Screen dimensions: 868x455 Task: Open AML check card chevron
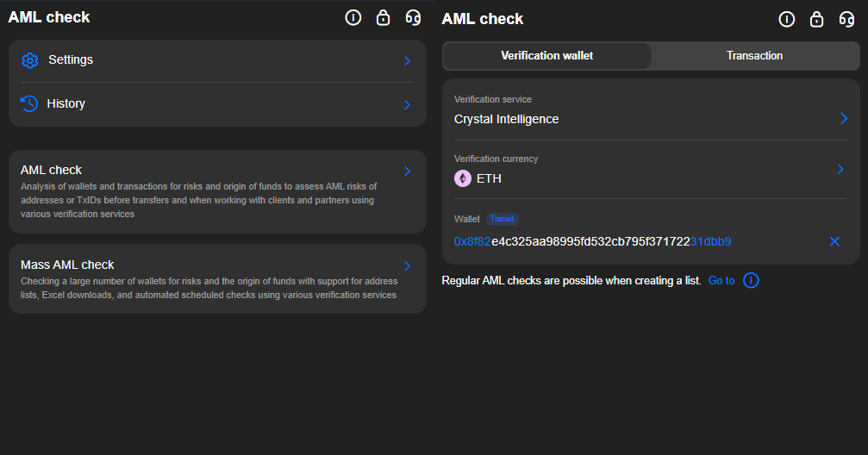click(408, 171)
